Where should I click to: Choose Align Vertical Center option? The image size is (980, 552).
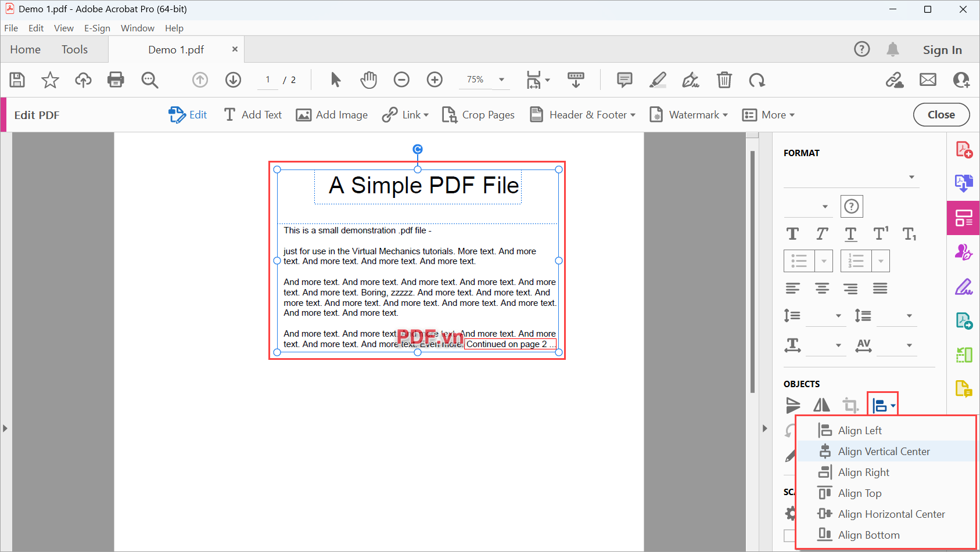click(x=885, y=451)
